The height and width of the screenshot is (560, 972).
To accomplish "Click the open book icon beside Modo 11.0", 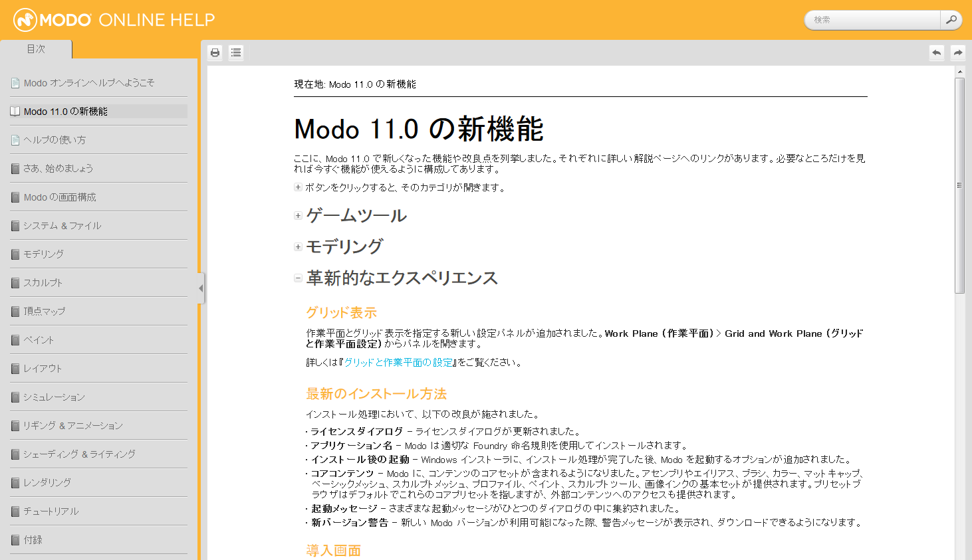I will click(15, 112).
